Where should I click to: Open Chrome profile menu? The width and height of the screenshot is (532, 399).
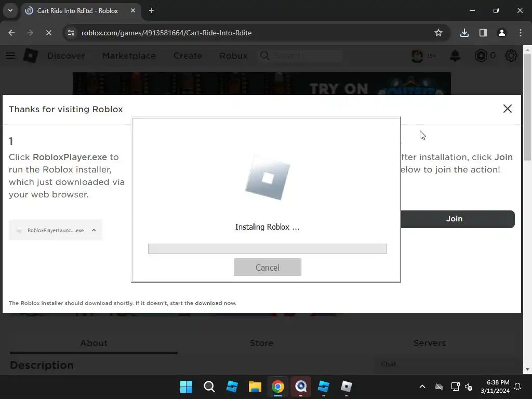point(501,33)
